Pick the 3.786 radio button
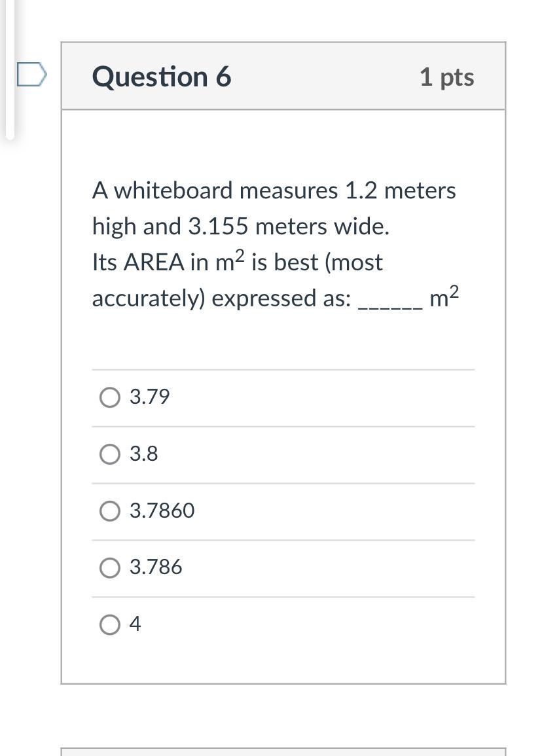This screenshot has height=756, width=542. 110,568
